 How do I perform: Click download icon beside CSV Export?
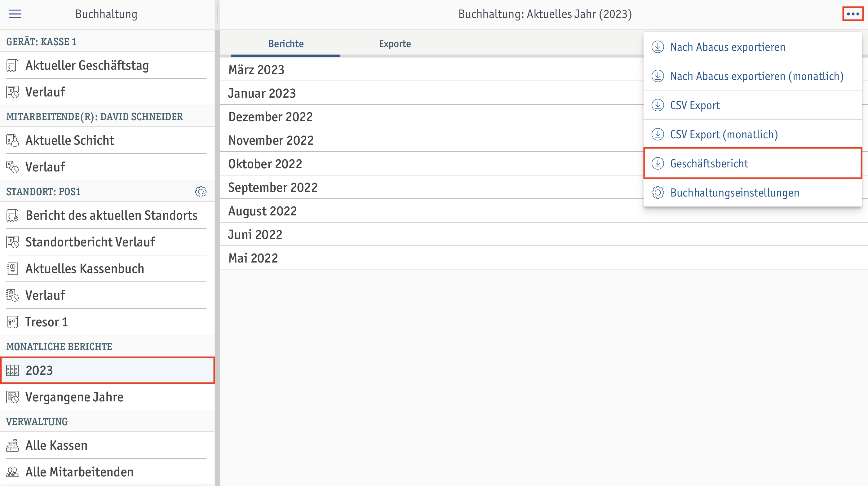658,105
